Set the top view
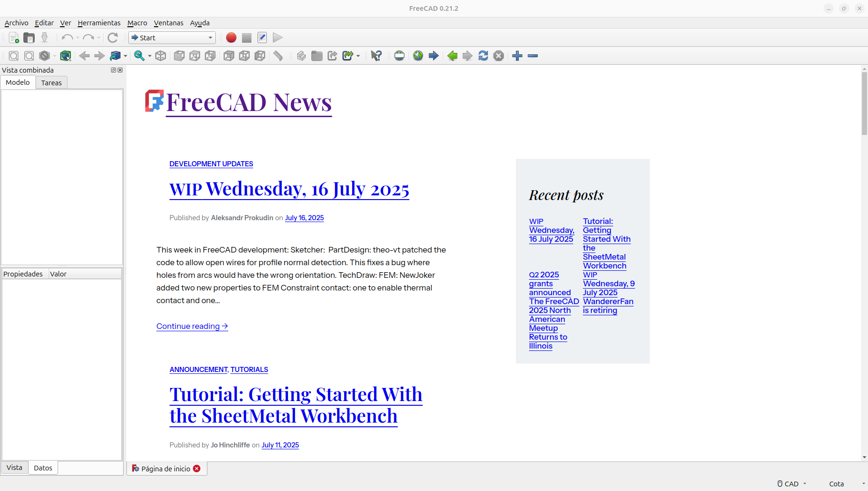This screenshot has height=491, width=868. pyautogui.click(x=195, y=56)
